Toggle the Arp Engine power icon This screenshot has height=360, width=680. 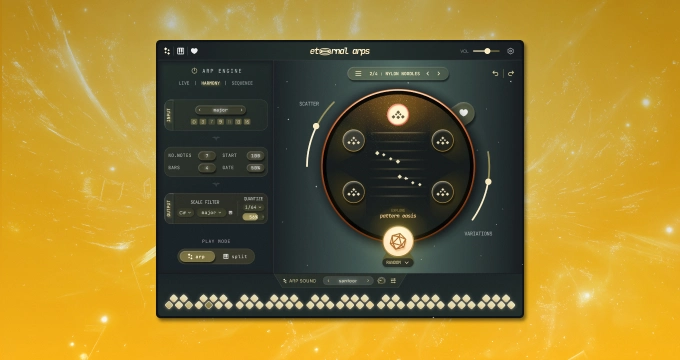click(x=194, y=71)
